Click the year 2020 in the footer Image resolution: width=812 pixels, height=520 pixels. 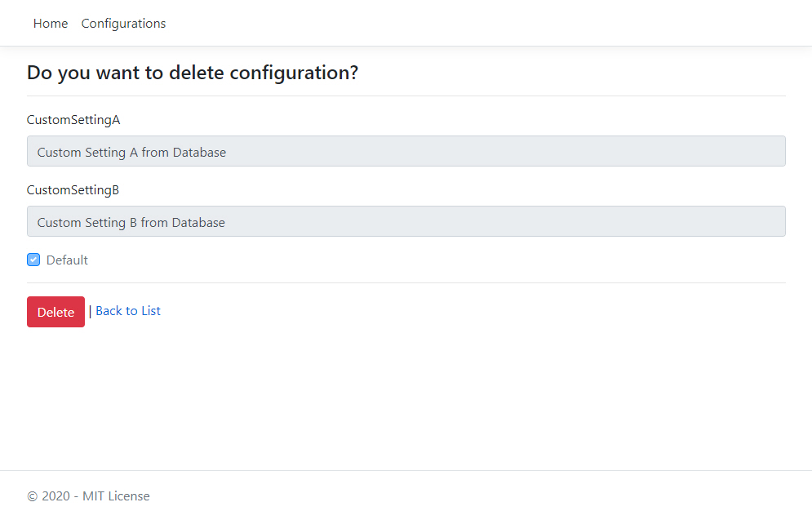click(56, 496)
